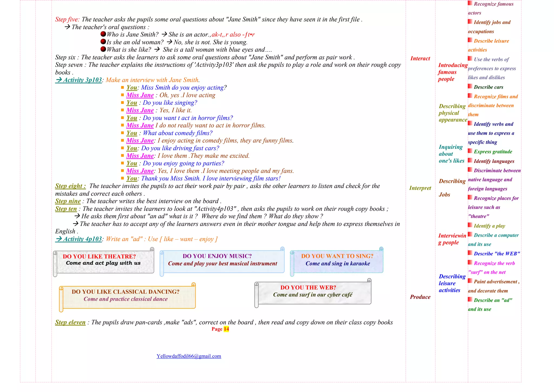Click the Describing Jobs heading in the side column

tap(452, 188)
